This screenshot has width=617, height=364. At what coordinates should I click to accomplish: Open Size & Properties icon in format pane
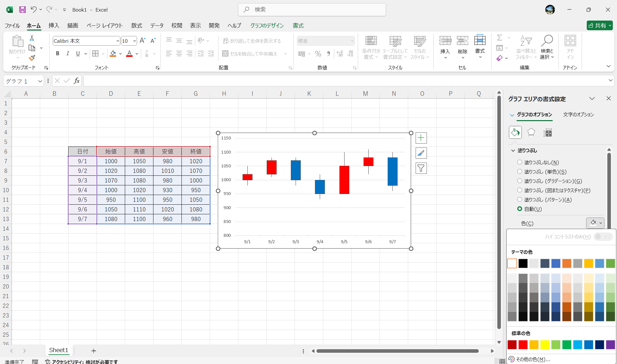coord(547,132)
